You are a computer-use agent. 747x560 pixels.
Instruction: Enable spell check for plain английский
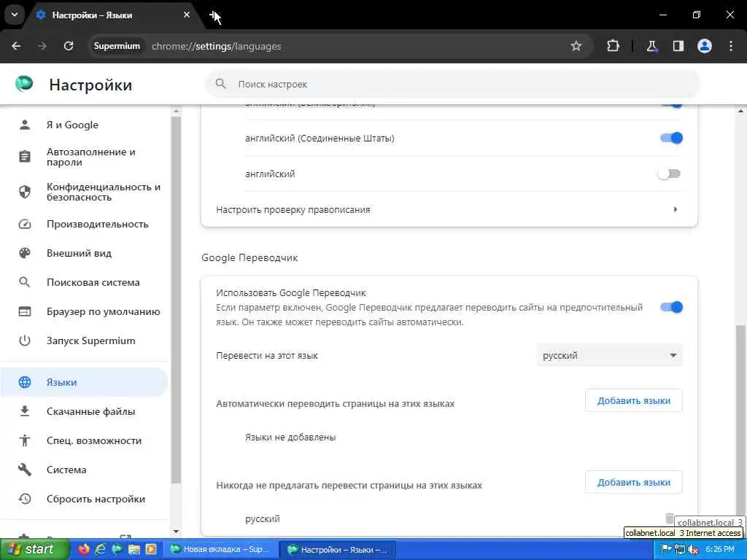(670, 174)
